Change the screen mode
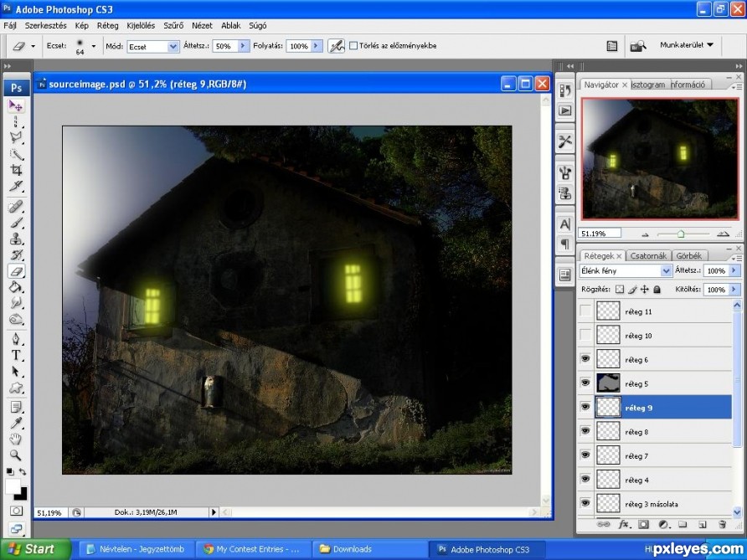The width and height of the screenshot is (747, 560). click(x=16, y=528)
